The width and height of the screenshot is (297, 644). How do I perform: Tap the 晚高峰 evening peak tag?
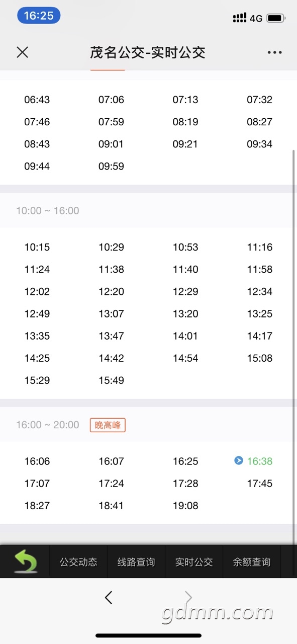[108, 425]
